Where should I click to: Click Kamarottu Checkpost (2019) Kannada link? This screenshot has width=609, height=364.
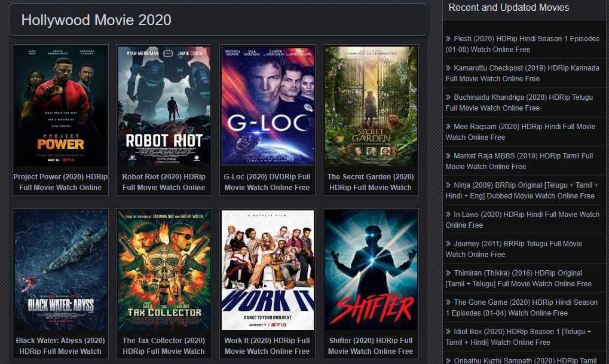522,74
